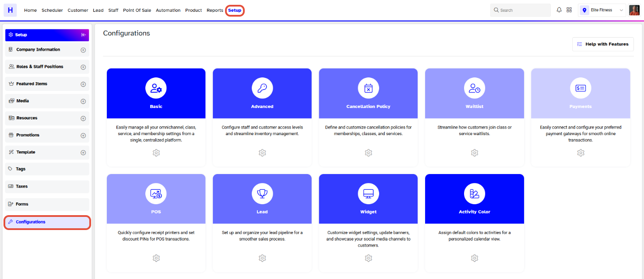Open Activity Color settings gear
The width and height of the screenshot is (644, 279).
point(475,258)
